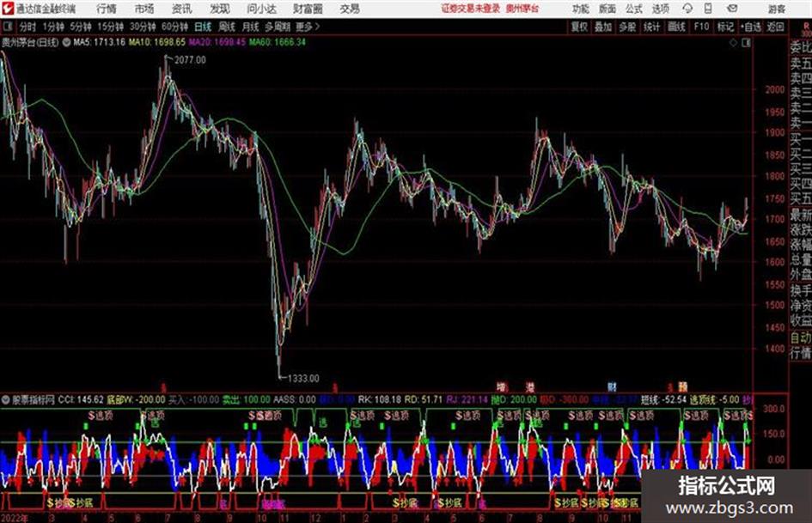
Task: Click the AASS: 0.00 indicator value
Action: (x=294, y=399)
